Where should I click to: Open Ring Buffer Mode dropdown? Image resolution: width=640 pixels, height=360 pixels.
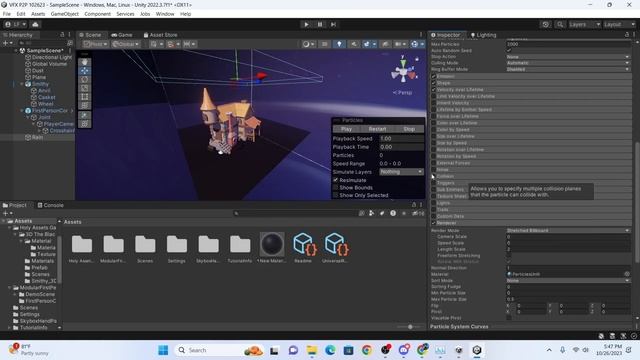568,69
